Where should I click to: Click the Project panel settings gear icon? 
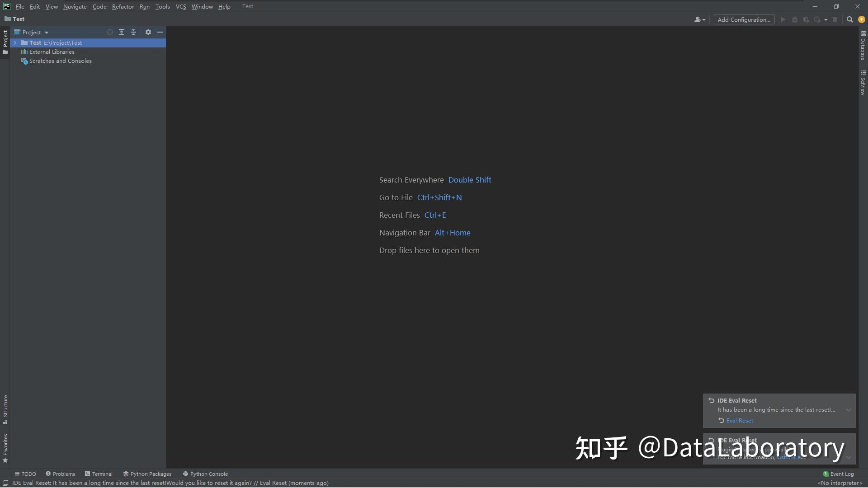tap(148, 32)
